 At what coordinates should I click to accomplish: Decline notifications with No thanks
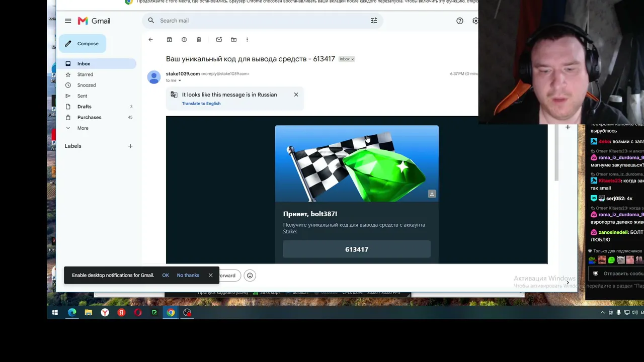pos(188,276)
